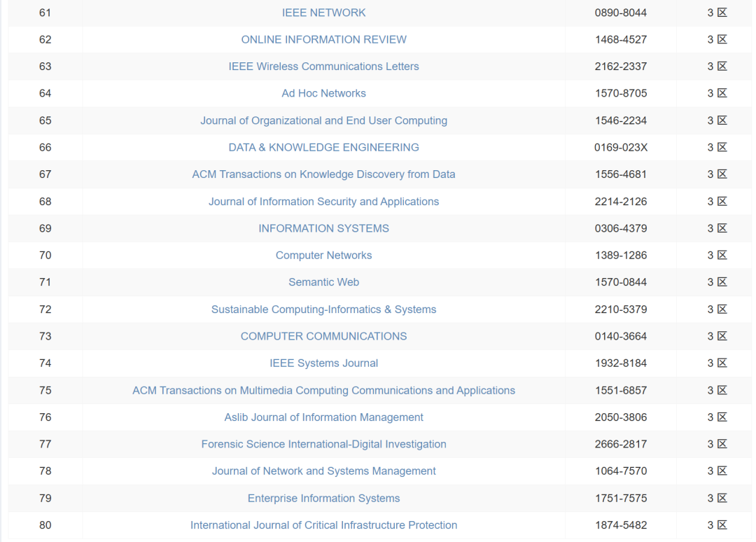Select ISSN 1556-4681 cell

coord(620,174)
